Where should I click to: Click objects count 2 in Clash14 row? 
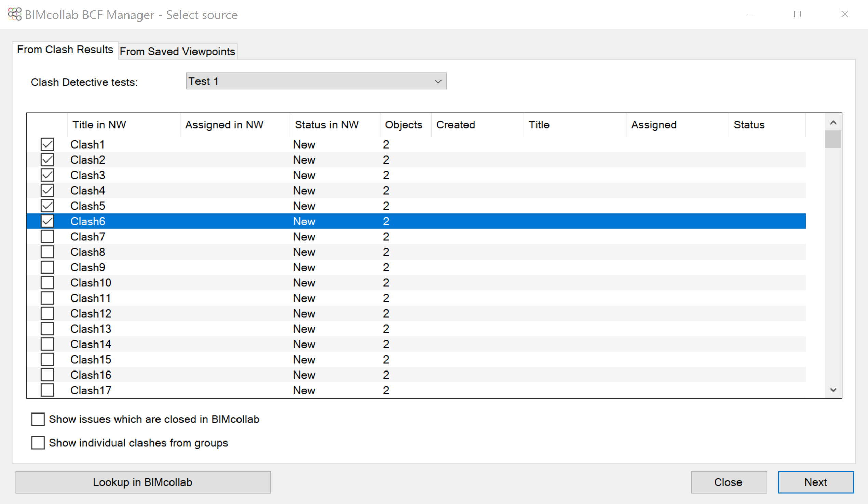coord(386,344)
